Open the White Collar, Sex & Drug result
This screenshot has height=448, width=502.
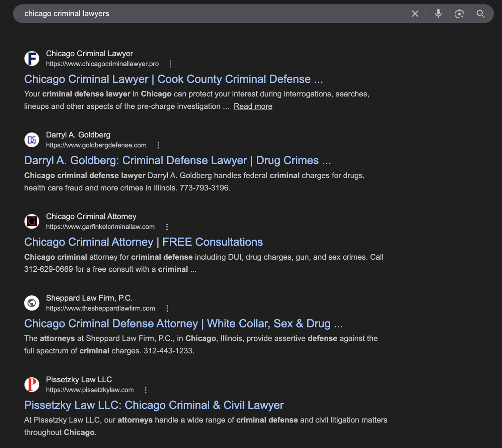pos(183,323)
